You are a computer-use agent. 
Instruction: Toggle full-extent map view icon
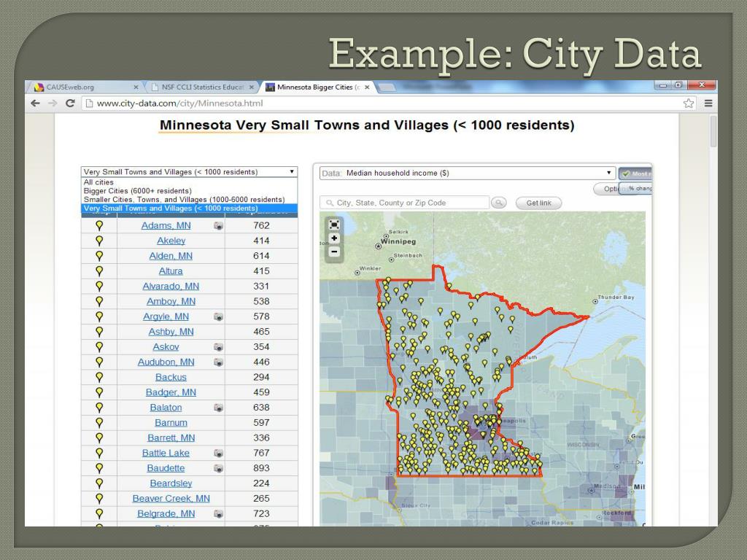(x=334, y=225)
